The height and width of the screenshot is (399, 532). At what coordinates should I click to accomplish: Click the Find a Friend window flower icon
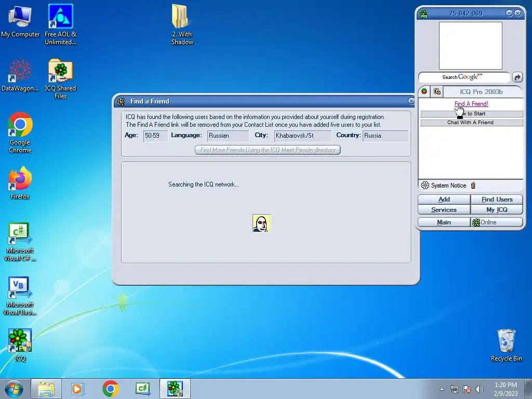click(x=121, y=101)
